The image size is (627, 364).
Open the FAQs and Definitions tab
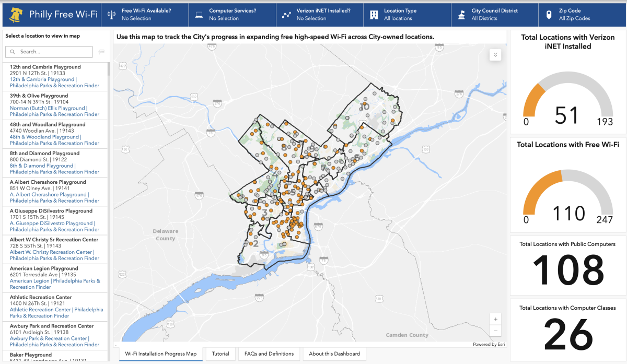(x=269, y=354)
